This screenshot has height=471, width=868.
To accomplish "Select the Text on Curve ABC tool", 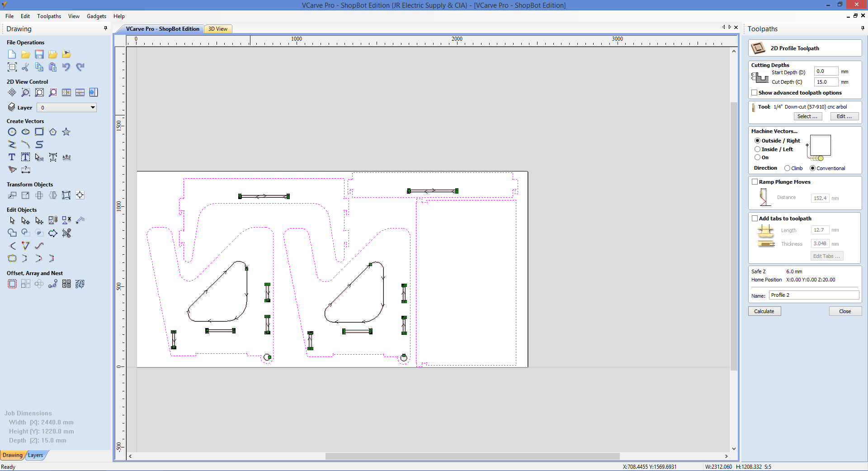I will click(66, 157).
